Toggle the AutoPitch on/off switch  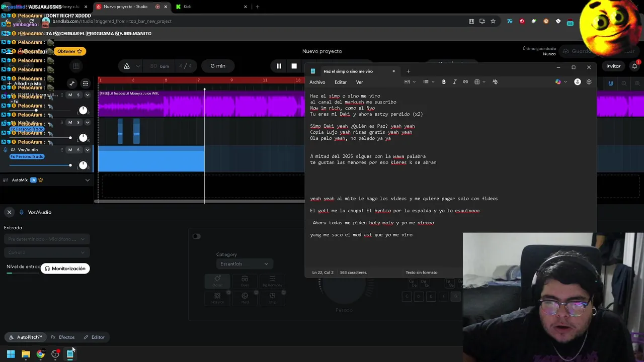[x=196, y=236]
